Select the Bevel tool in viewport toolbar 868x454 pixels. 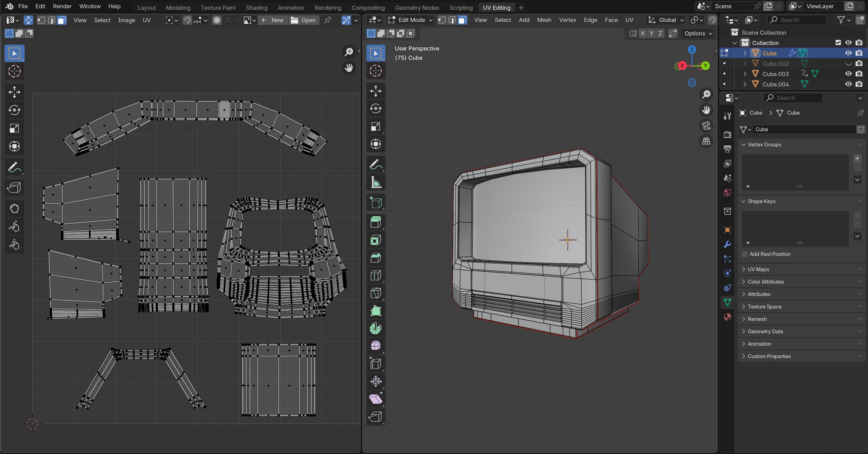[x=375, y=258]
